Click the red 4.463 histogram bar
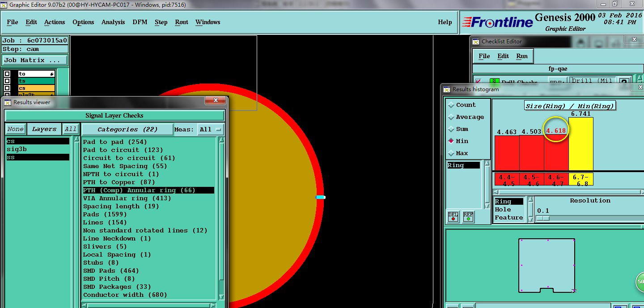Image resolution: width=644 pixels, height=308 pixels. coord(507,153)
